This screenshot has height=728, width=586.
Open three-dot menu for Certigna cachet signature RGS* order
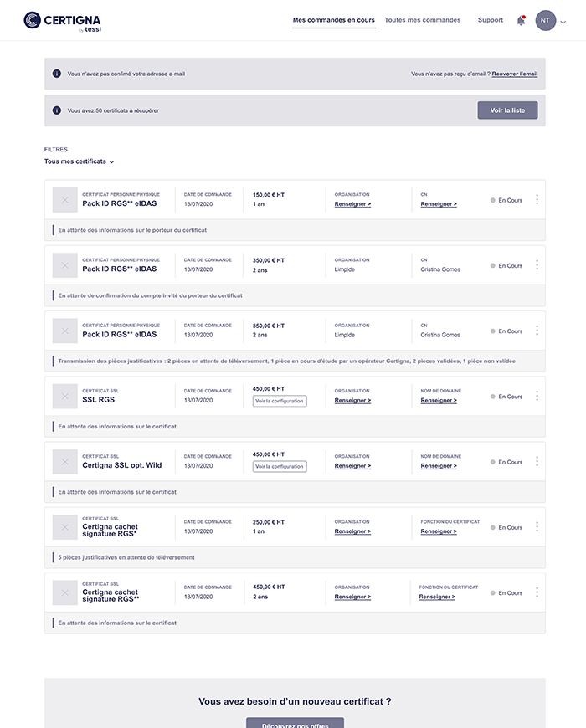coord(537,527)
